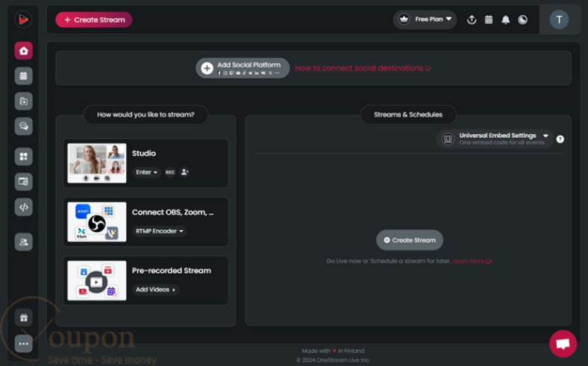Click the grey Create Stream button

coord(410,240)
